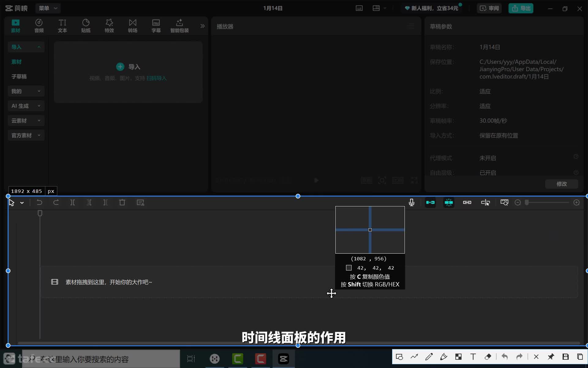Click the player fullscreen icon

[x=414, y=180]
